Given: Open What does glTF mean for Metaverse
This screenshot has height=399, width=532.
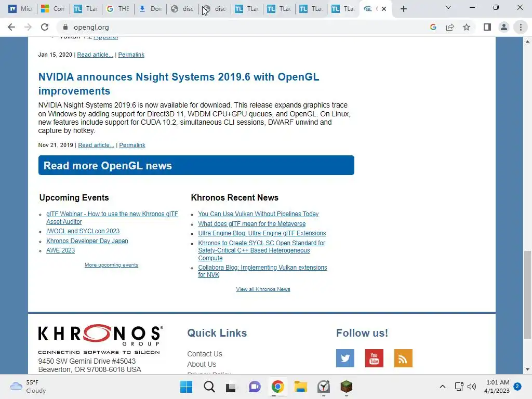Looking at the screenshot, I should [x=252, y=223].
